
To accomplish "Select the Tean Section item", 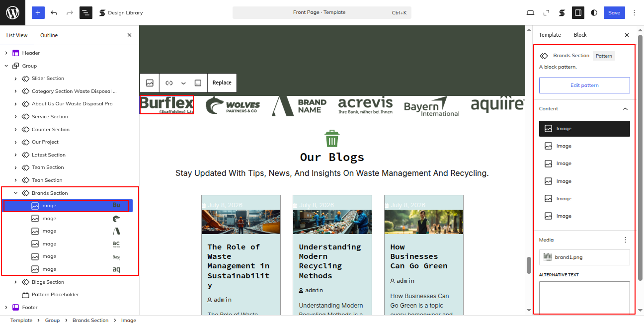I will pos(47,180).
